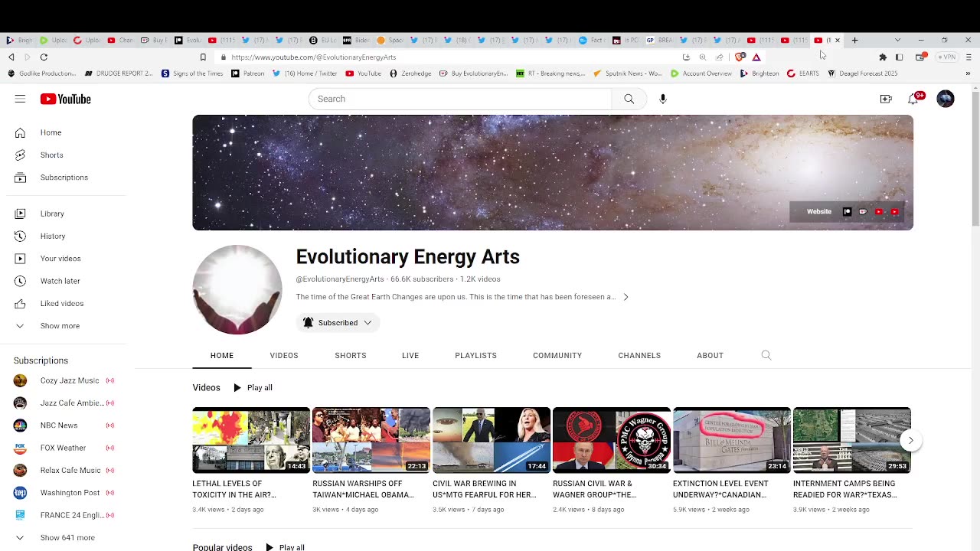Open the Brave Shields lion icon
980x551 pixels.
(740, 57)
